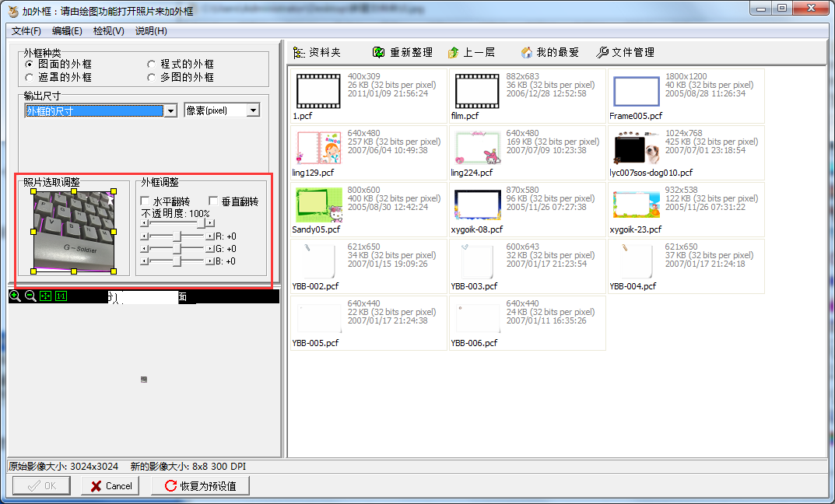Open the 外框的尺寸 dropdown

pos(170,110)
